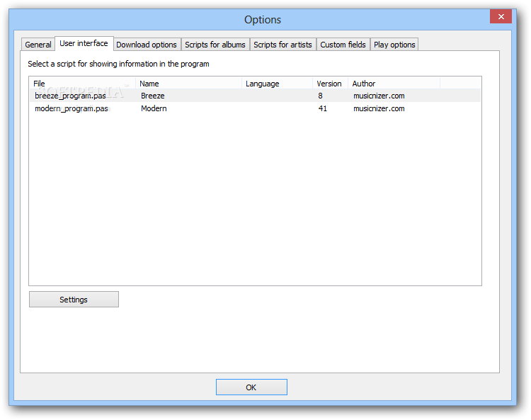This screenshot has height=420, width=531.
Task: Switch to the General tab
Action: coord(38,45)
